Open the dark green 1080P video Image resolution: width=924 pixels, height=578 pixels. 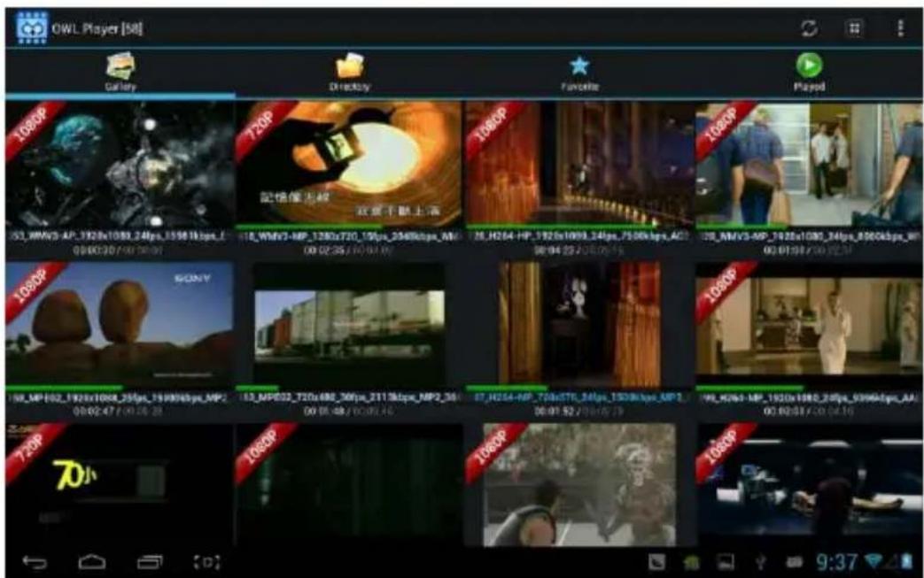(x=349, y=484)
